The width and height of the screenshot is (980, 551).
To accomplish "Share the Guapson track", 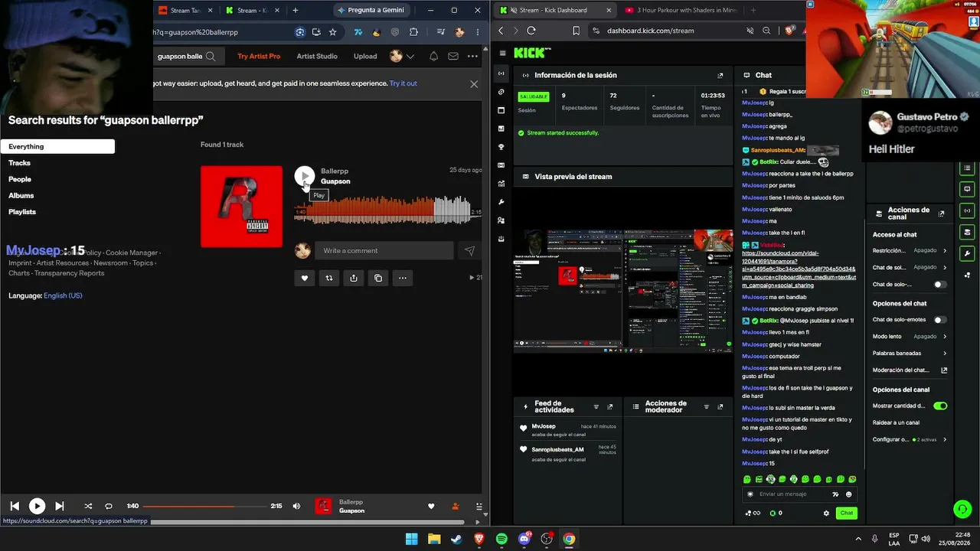I will [x=354, y=278].
